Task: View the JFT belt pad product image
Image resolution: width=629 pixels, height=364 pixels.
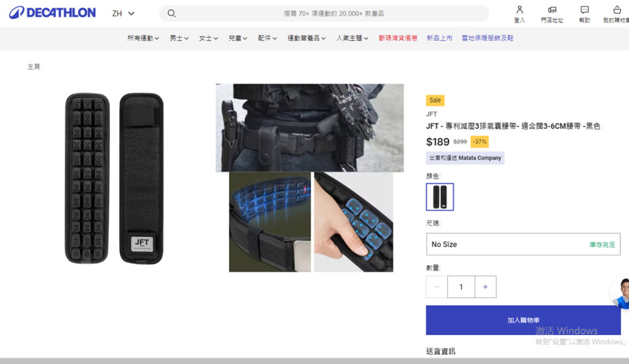Action: coord(114,179)
